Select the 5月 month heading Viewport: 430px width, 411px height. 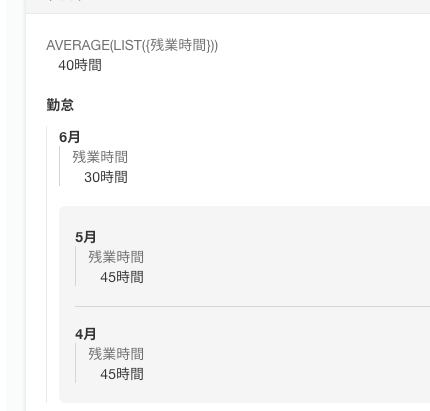tap(85, 237)
